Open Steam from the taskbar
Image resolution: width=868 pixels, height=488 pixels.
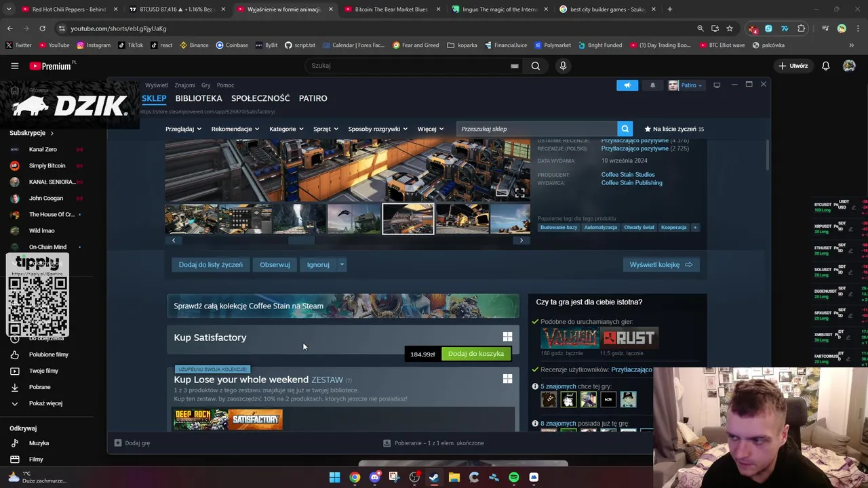pyautogui.click(x=434, y=477)
